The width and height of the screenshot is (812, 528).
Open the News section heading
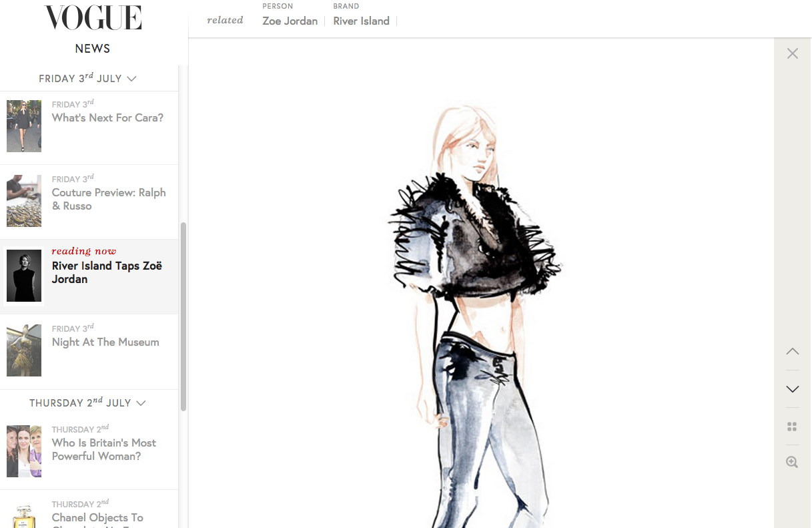coord(93,49)
